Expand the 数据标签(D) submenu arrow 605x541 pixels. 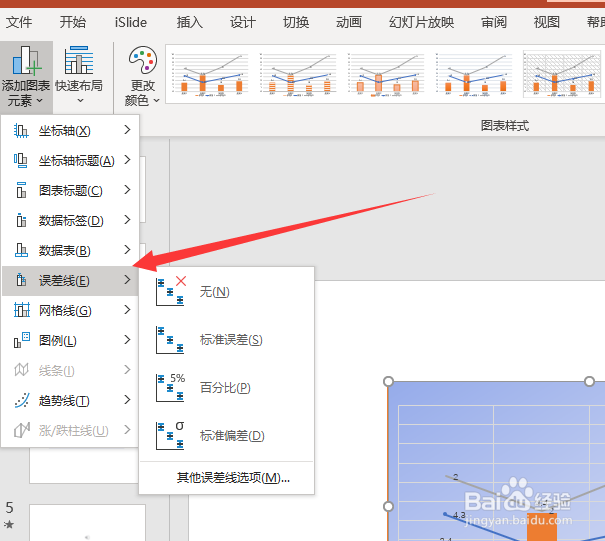[127, 220]
